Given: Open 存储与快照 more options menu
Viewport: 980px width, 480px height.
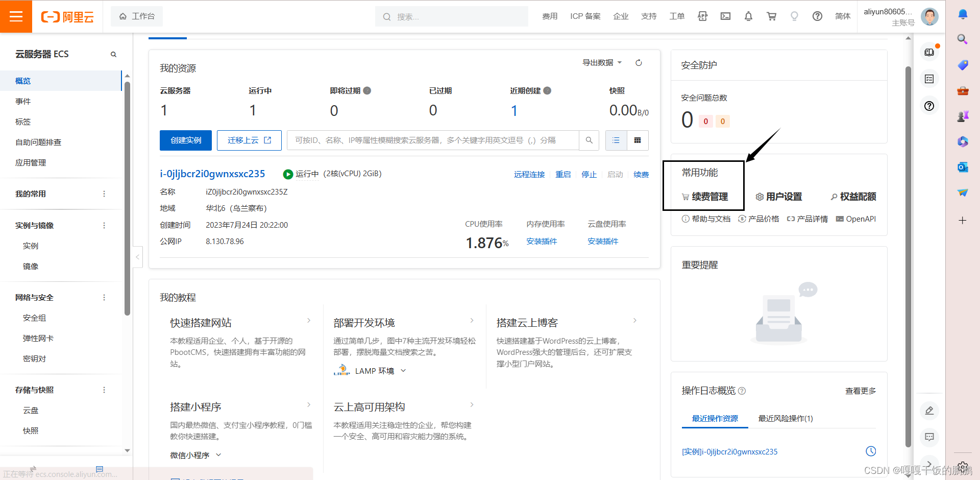Looking at the screenshot, I should 104,390.
